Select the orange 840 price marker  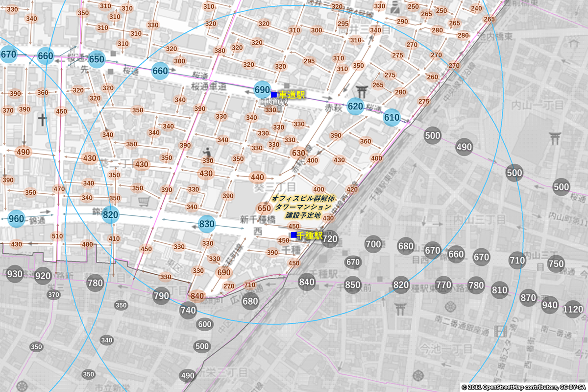[x=197, y=295]
